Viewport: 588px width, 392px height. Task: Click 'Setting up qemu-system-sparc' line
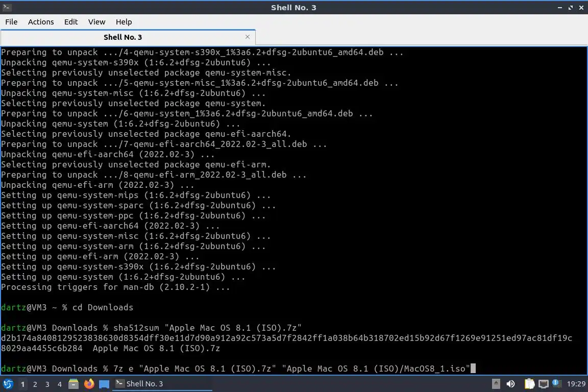[138, 205]
